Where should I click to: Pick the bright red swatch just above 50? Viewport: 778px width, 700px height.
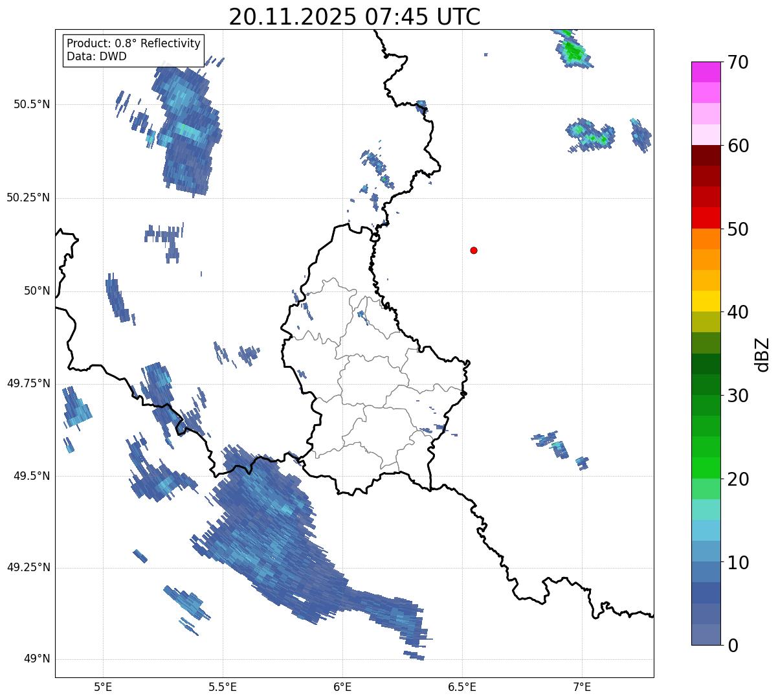pos(706,218)
